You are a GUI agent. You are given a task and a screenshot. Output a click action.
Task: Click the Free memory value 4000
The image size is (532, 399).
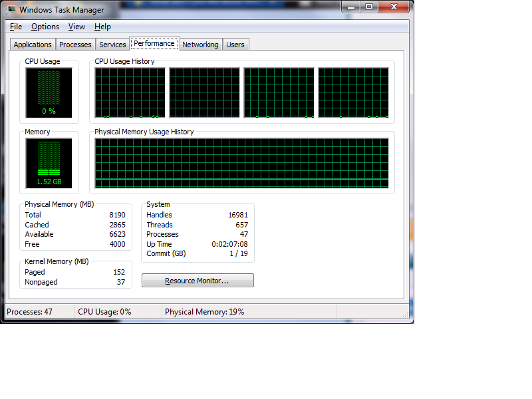tap(118, 244)
